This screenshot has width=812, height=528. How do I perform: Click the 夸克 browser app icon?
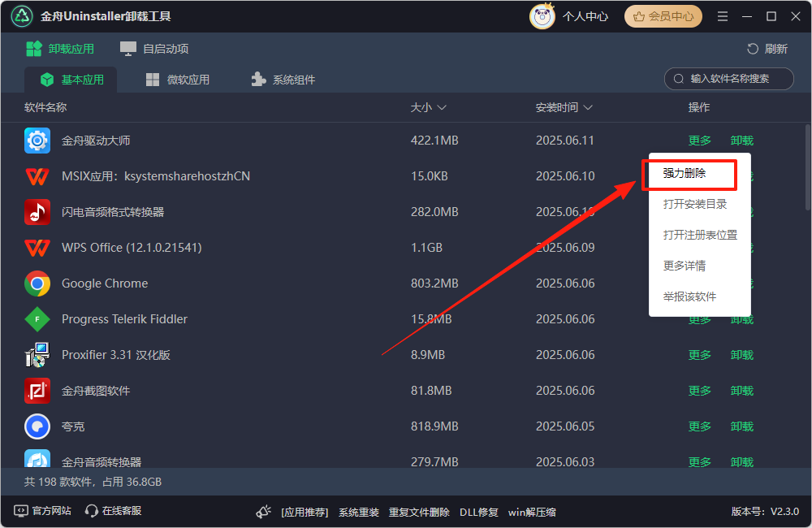(37, 426)
